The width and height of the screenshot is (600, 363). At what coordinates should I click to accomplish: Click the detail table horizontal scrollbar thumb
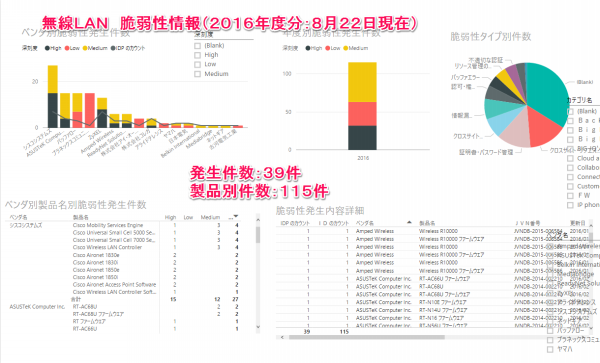(x=367, y=337)
